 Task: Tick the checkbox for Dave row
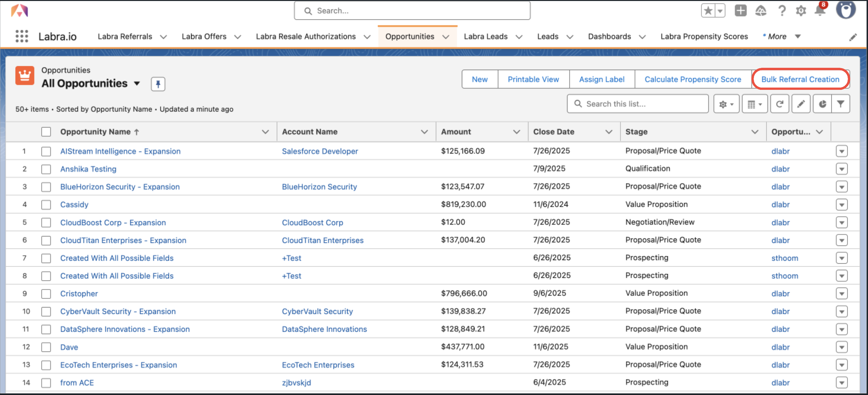point(46,347)
